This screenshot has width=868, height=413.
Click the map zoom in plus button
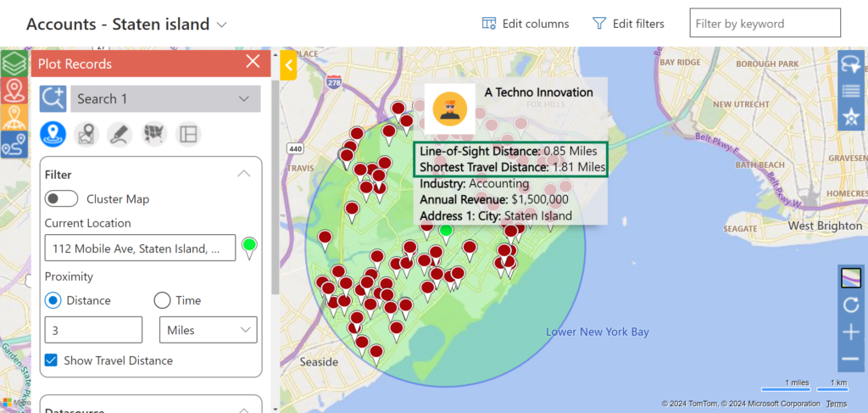click(x=850, y=332)
